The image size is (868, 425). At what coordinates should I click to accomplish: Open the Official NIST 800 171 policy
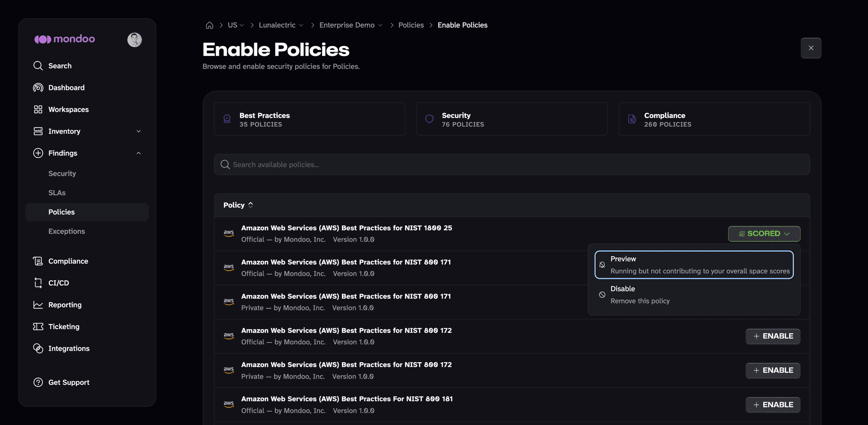tap(346, 262)
